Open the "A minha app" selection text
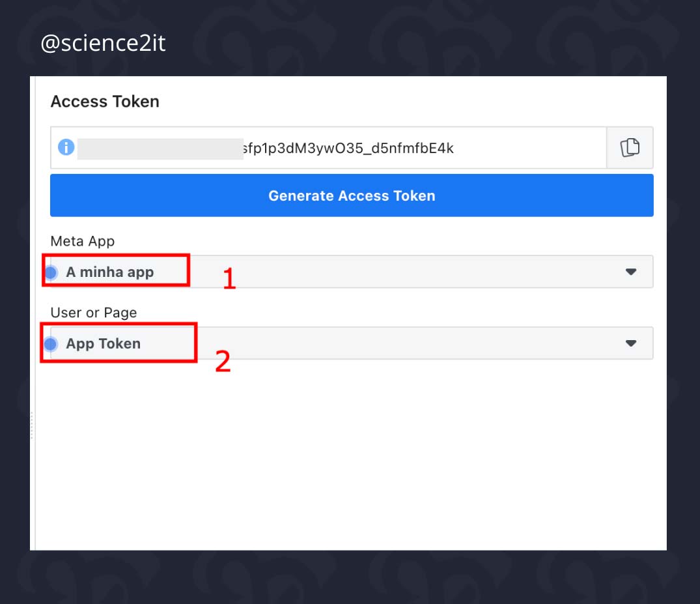Image resolution: width=700 pixels, height=604 pixels. pos(110,272)
